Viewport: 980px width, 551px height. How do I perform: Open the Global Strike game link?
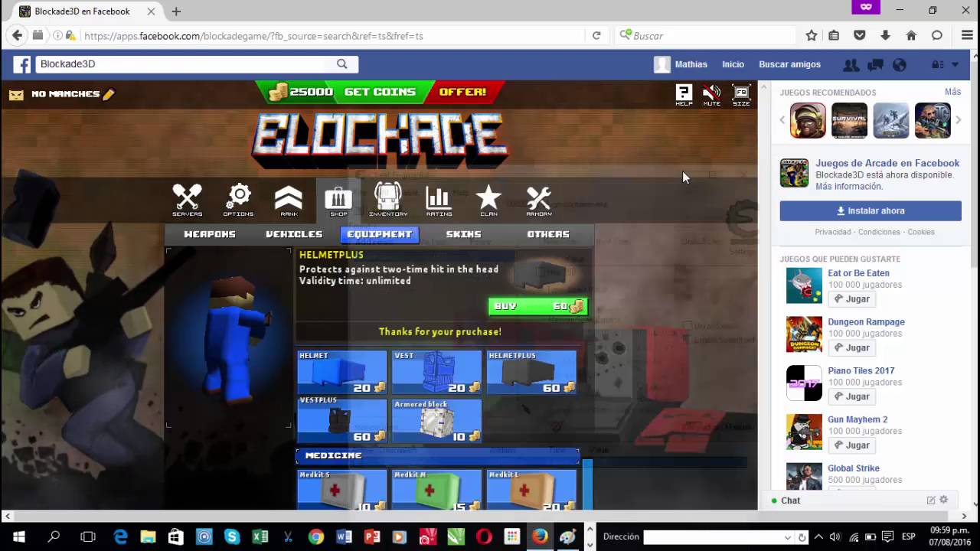tap(853, 468)
